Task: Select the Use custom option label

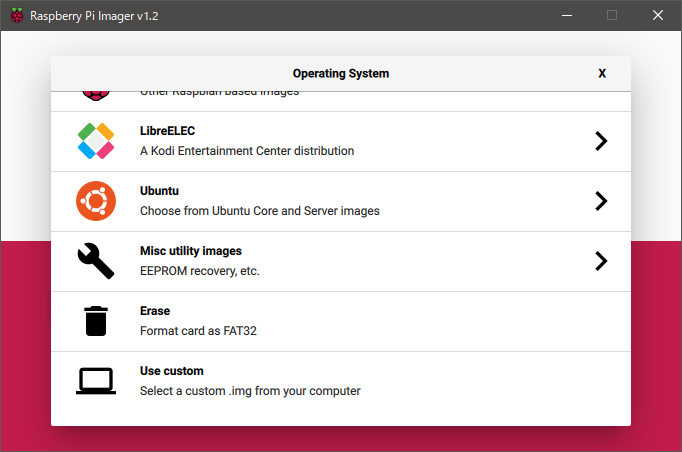Action: click(171, 371)
